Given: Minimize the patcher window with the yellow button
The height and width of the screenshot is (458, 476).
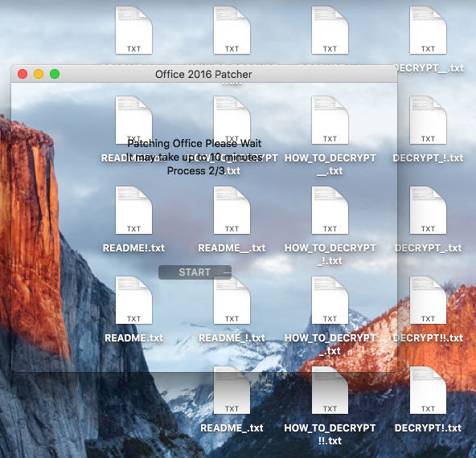Looking at the screenshot, I should (39, 74).
